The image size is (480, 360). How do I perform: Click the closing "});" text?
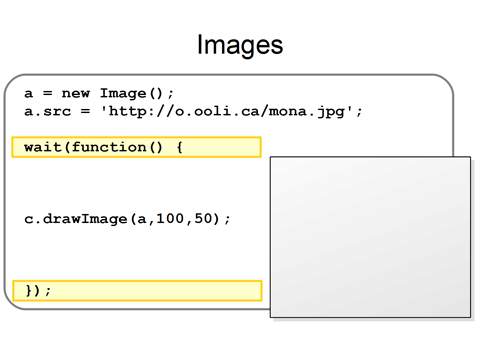click(x=38, y=291)
